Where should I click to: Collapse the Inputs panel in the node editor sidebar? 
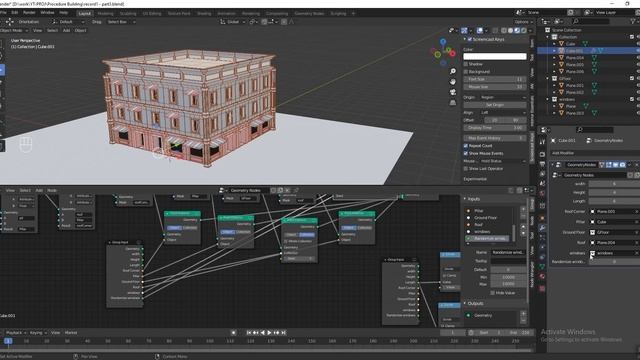(464, 199)
